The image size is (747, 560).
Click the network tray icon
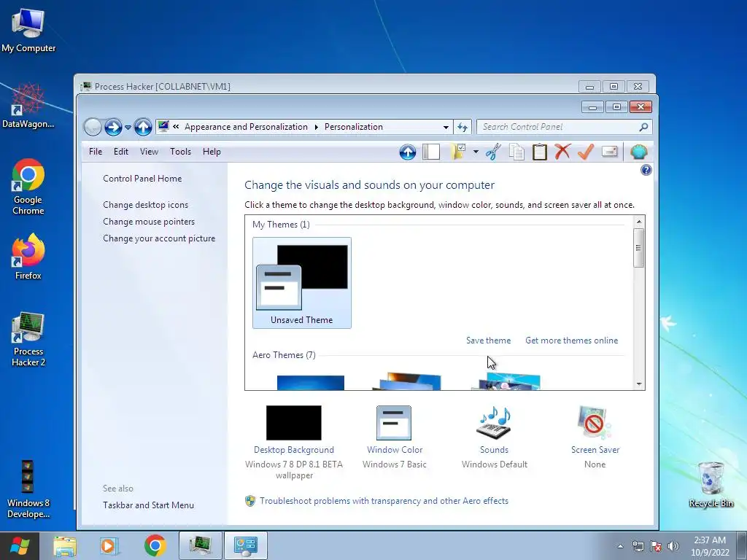638,546
